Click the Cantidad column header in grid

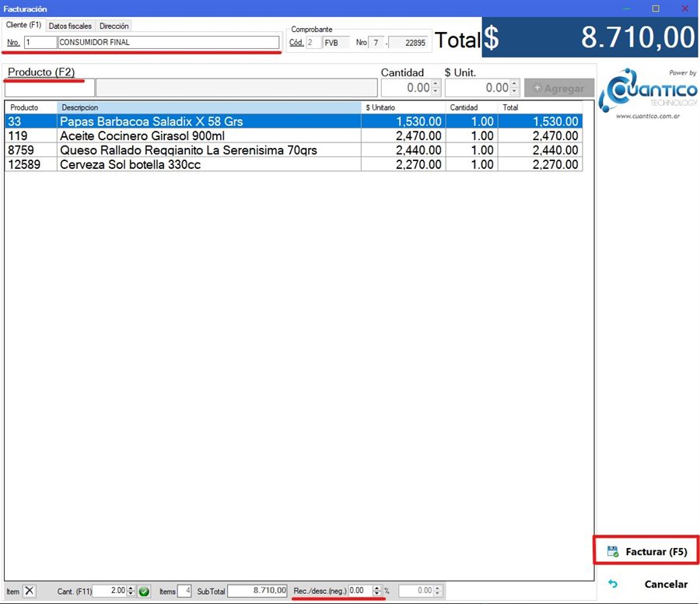tap(471, 107)
